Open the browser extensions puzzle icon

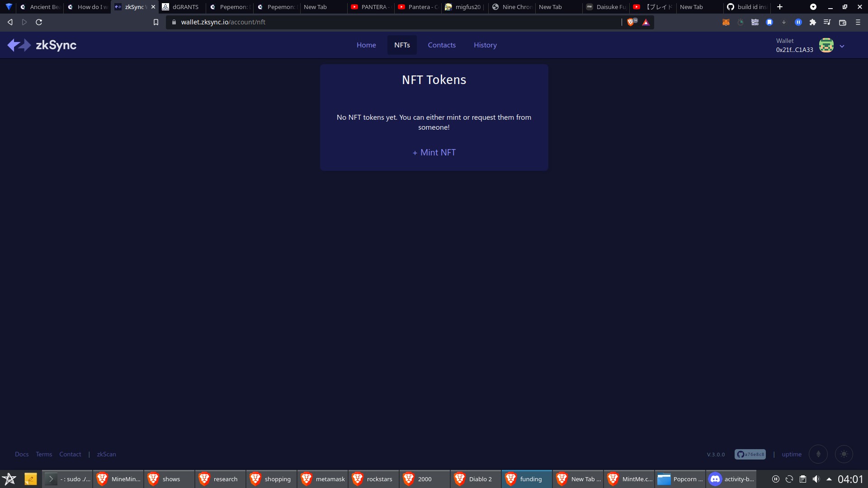813,22
